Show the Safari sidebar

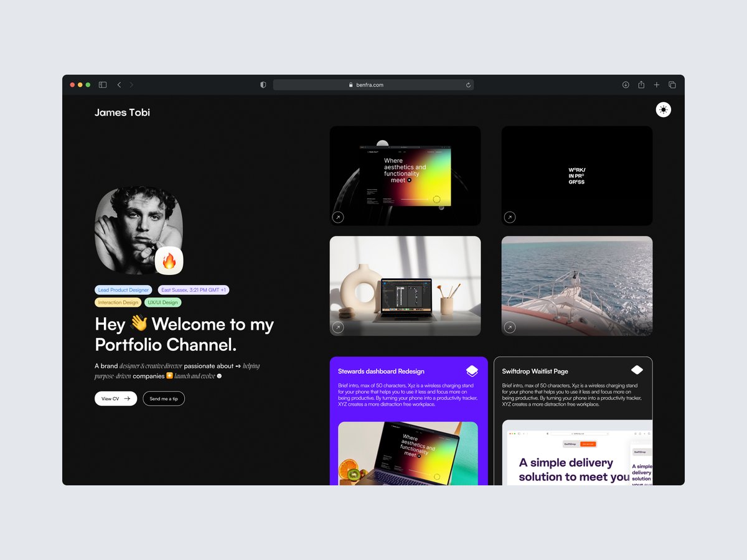click(x=103, y=85)
